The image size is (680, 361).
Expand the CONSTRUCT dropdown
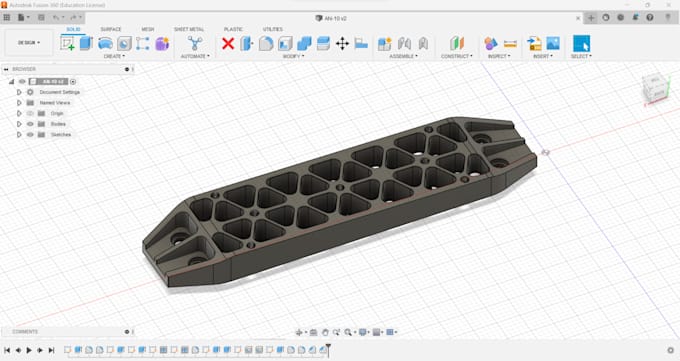pyautogui.click(x=457, y=56)
